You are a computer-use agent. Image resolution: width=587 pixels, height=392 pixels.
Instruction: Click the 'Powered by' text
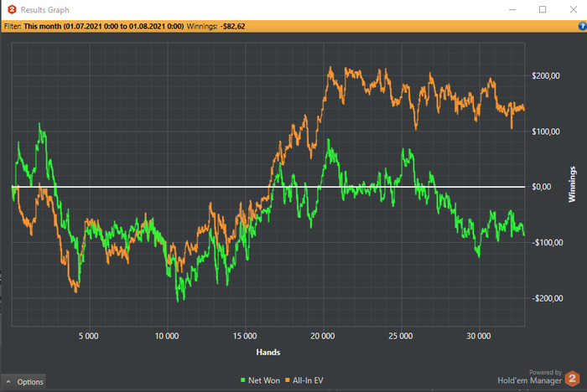pos(545,372)
